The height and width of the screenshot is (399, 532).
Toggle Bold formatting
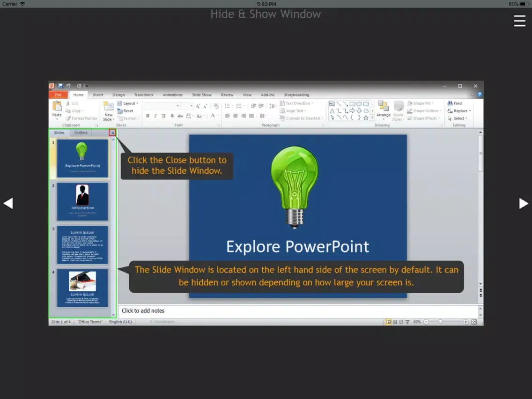point(148,116)
